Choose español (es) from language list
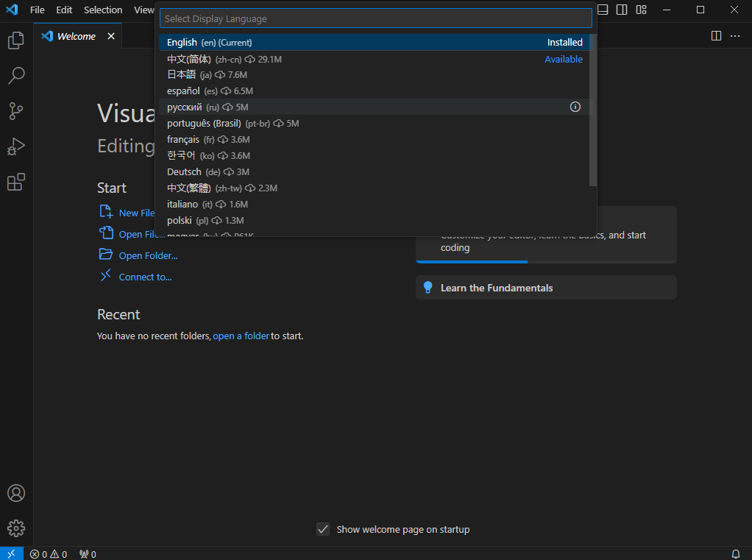Image resolution: width=752 pixels, height=560 pixels. click(x=374, y=91)
